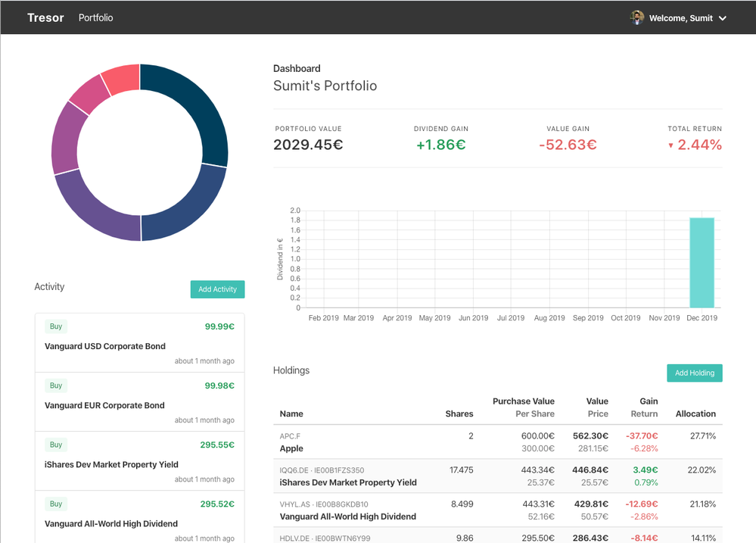756x543 pixels.
Task: Select the iShares Dev Market Property Yield activity
Action: click(111, 464)
